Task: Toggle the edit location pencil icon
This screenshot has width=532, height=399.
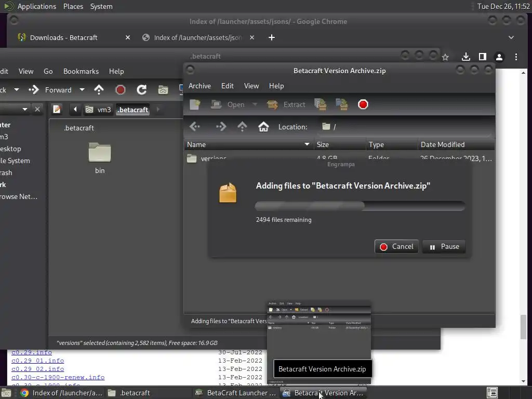Action: point(57,109)
